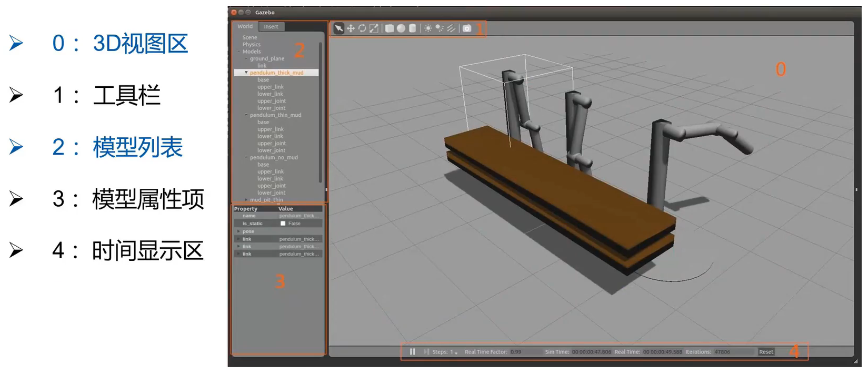The width and height of the screenshot is (868, 375).
Task: Expand the mud_pit_thin model node
Action: pyautogui.click(x=246, y=200)
